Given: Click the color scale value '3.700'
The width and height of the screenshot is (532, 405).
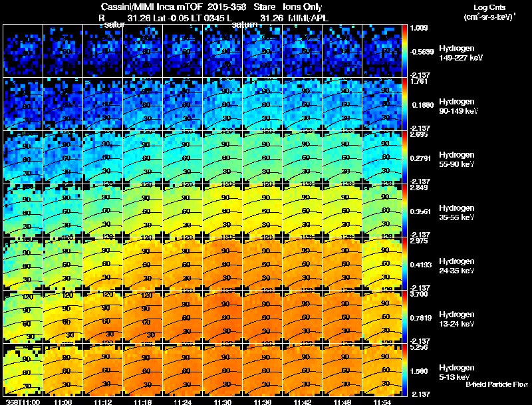Looking at the screenshot, I should 419,294.
